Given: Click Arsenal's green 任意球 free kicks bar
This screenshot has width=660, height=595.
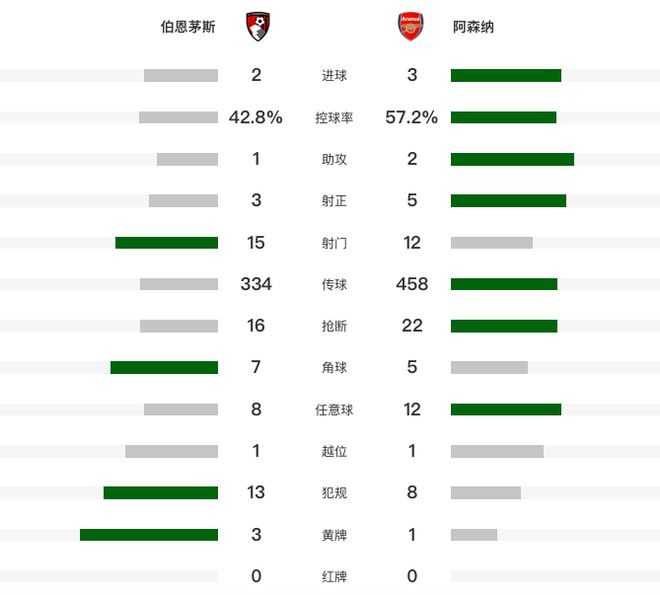Looking at the screenshot, I should (x=505, y=409).
